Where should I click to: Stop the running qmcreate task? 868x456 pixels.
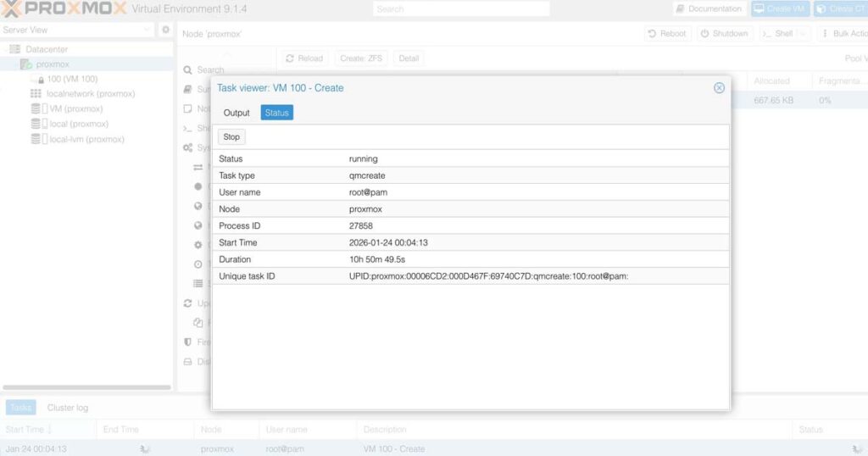click(231, 136)
